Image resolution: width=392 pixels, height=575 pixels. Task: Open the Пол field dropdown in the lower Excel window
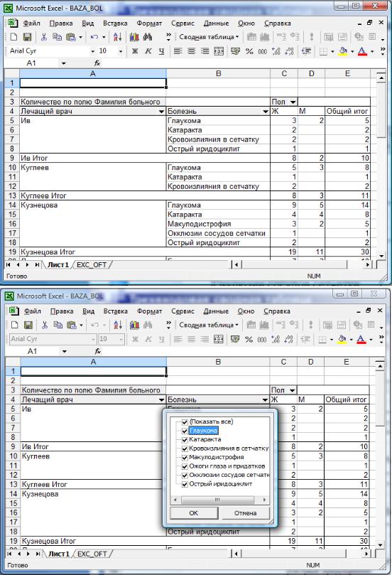tap(293, 390)
